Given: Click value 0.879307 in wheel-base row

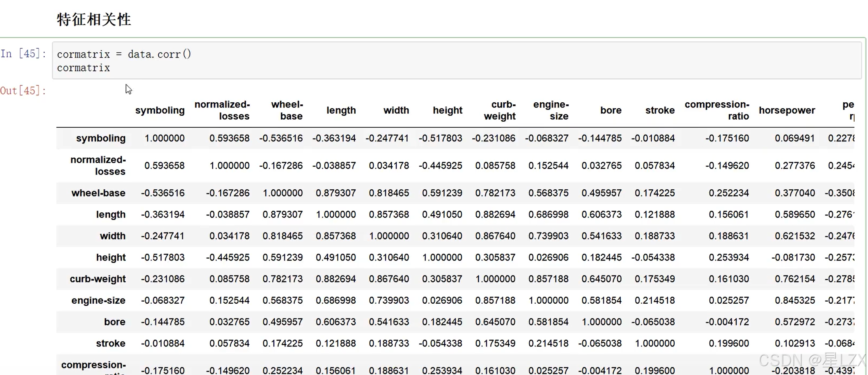Looking at the screenshot, I should coord(336,193).
